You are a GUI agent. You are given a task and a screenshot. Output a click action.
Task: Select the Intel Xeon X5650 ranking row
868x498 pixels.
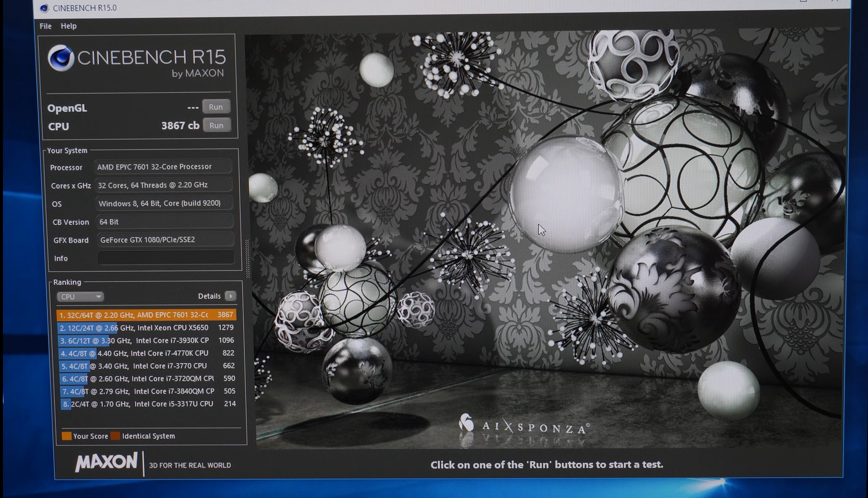146,328
